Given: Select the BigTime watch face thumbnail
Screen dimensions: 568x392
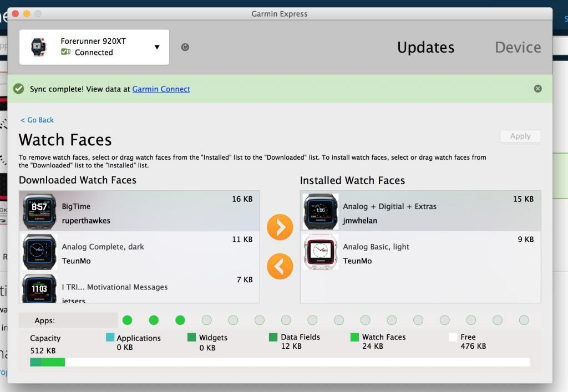Looking at the screenshot, I should 39,211.
